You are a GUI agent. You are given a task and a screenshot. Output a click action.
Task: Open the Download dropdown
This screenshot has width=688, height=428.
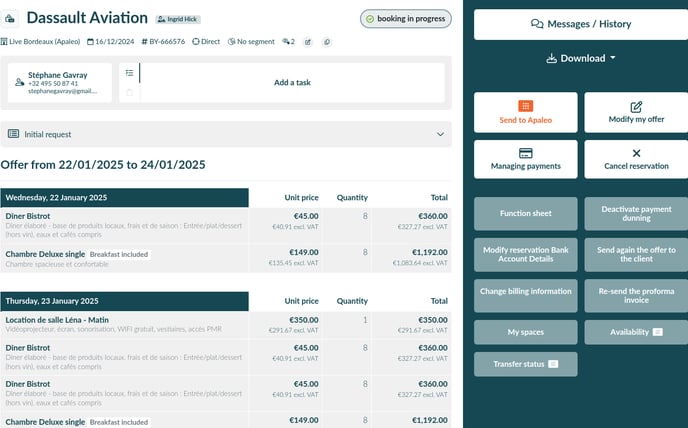(580, 58)
